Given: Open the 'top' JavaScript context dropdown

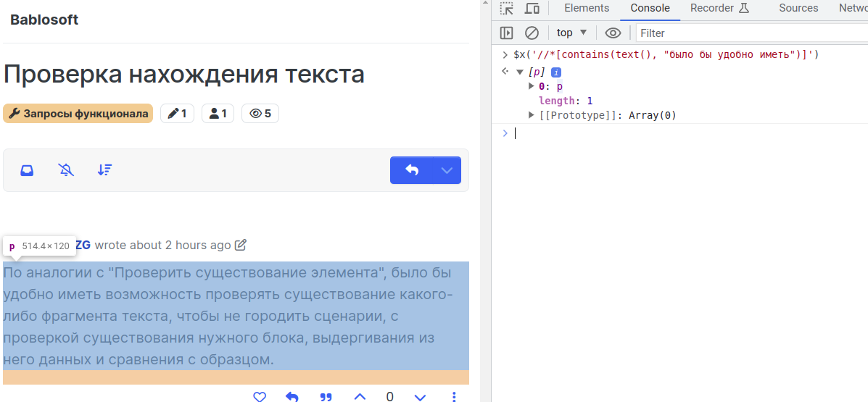Looking at the screenshot, I should pyautogui.click(x=571, y=33).
